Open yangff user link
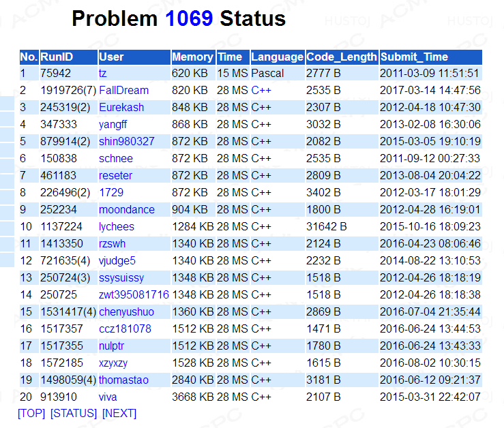504x428 pixels. [x=113, y=124]
